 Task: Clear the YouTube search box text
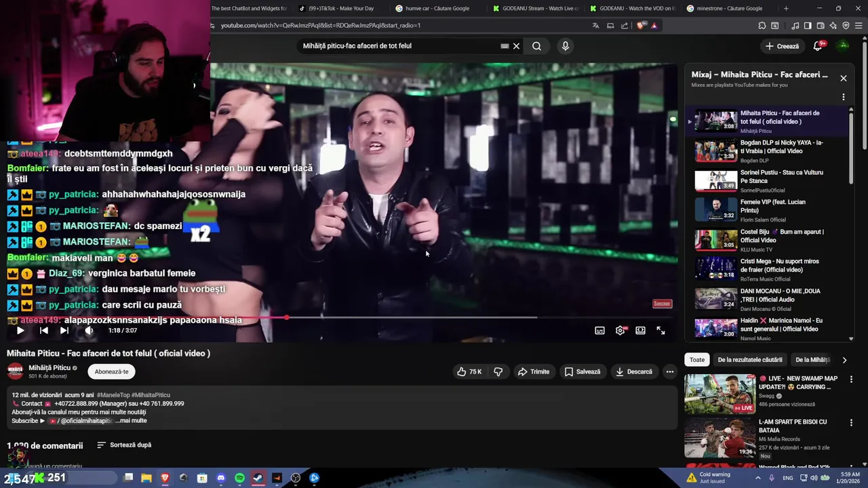tap(516, 46)
